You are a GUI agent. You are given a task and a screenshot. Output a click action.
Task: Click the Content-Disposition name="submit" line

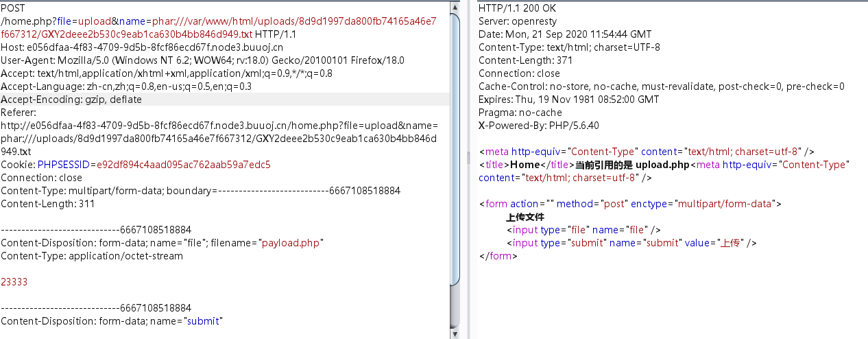tap(112, 321)
